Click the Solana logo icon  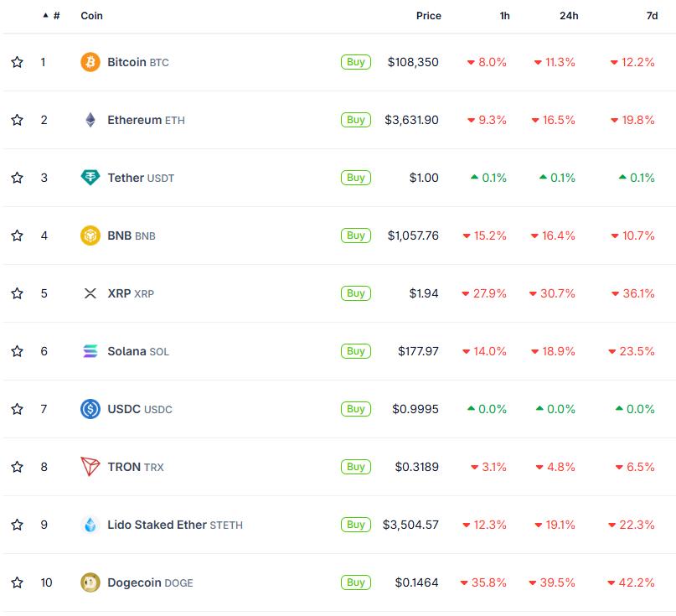point(90,351)
